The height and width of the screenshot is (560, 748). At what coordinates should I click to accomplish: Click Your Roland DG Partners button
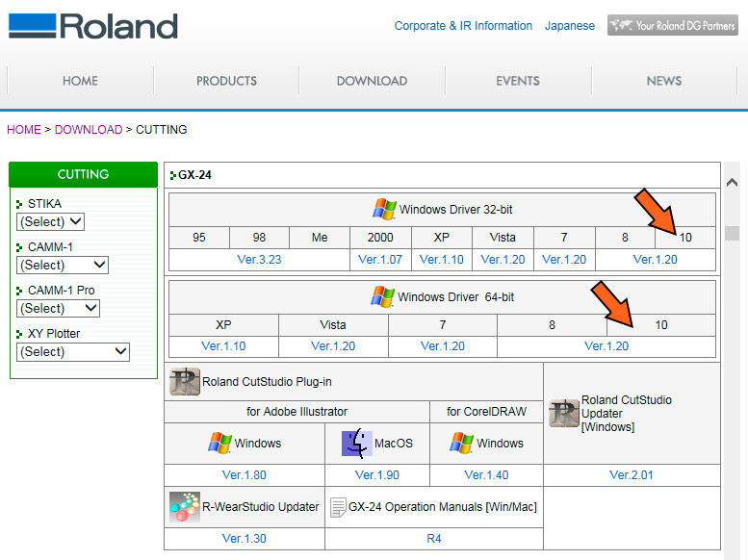[x=672, y=26]
